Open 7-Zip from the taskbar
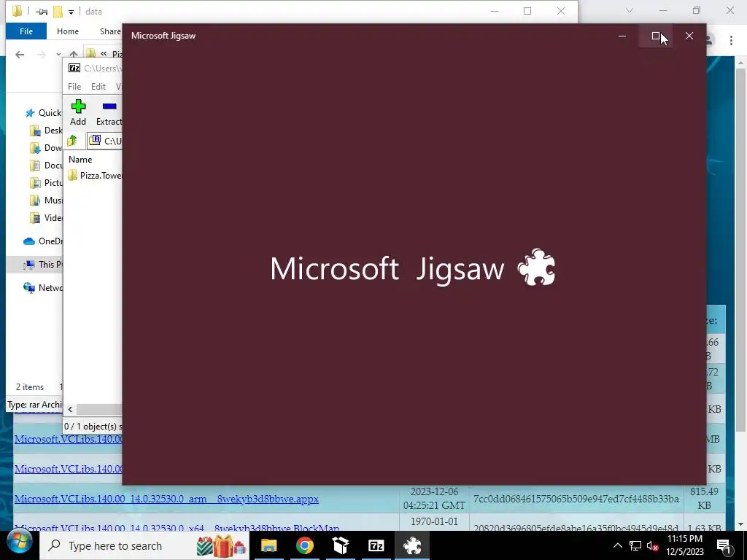The image size is (747, 560). [376, 545]
